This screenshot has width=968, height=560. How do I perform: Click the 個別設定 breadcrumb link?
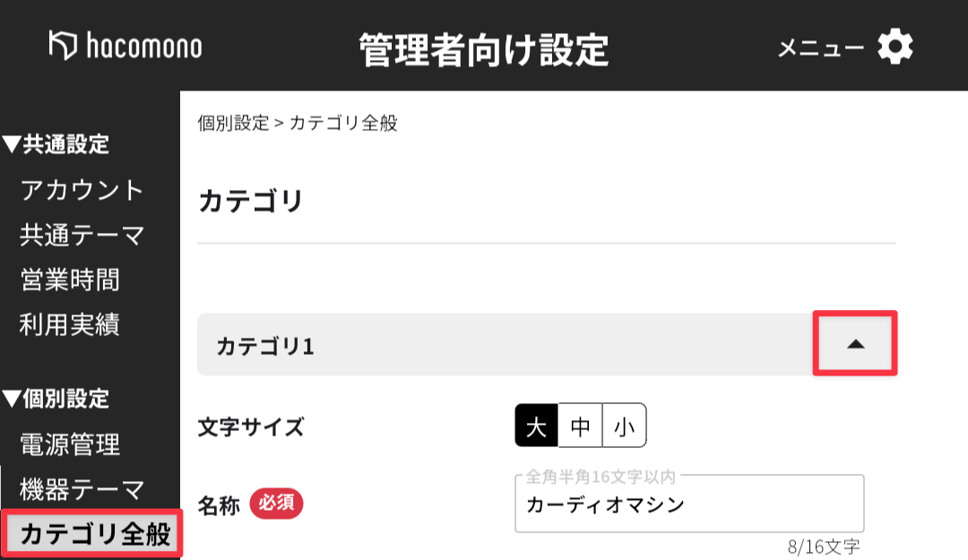click(233, 124)
